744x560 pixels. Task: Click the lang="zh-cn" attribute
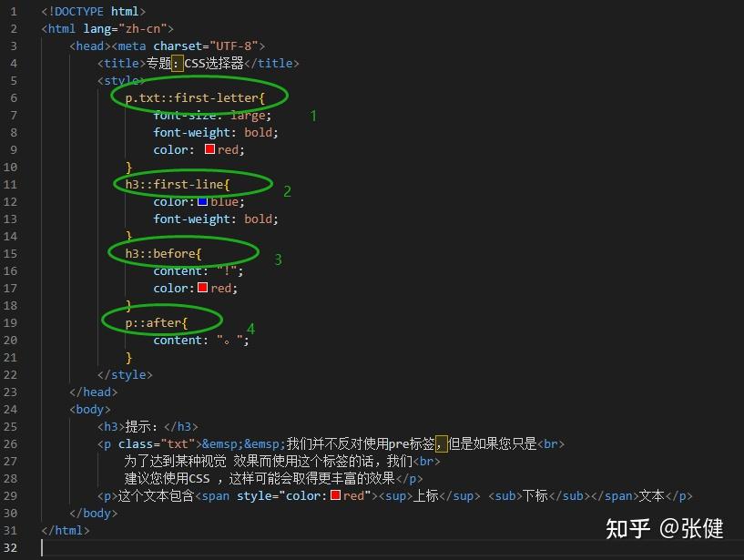click(125, 29)
